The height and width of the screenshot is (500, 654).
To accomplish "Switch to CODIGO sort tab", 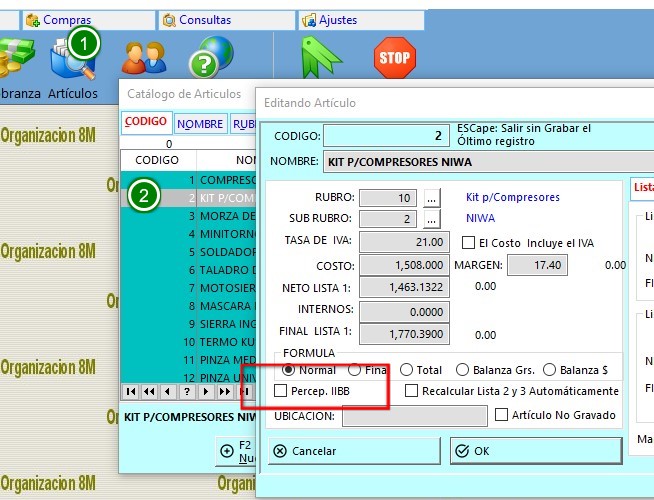I will 146,122.
